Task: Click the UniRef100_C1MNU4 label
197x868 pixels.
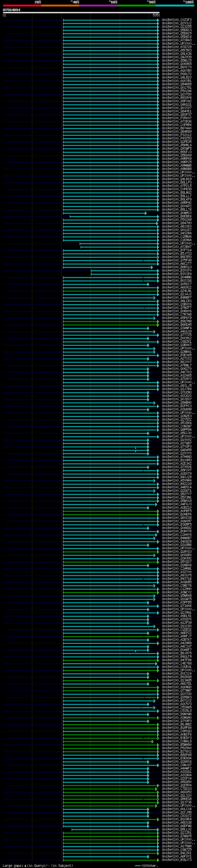Action: (177, 236)
